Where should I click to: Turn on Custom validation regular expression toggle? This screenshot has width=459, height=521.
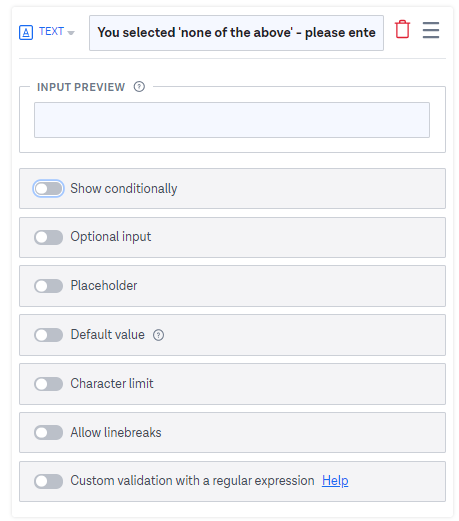pyautogui.click(x=48, y=481)
